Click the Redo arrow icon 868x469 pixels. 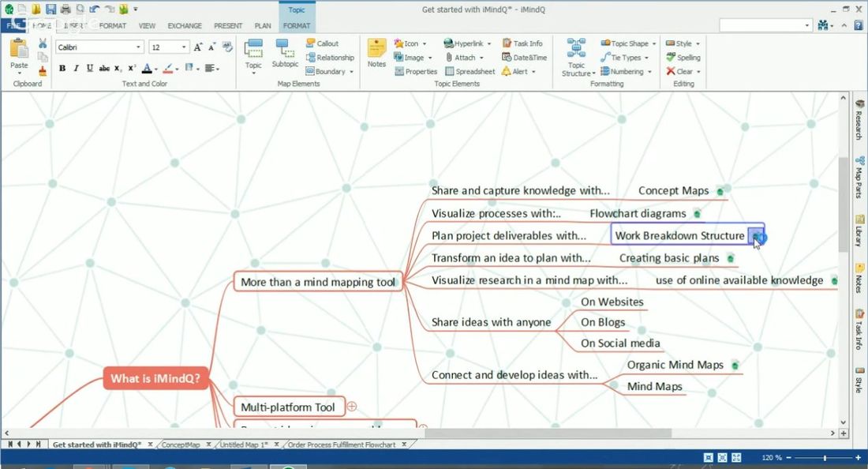[x=109, y=9]
